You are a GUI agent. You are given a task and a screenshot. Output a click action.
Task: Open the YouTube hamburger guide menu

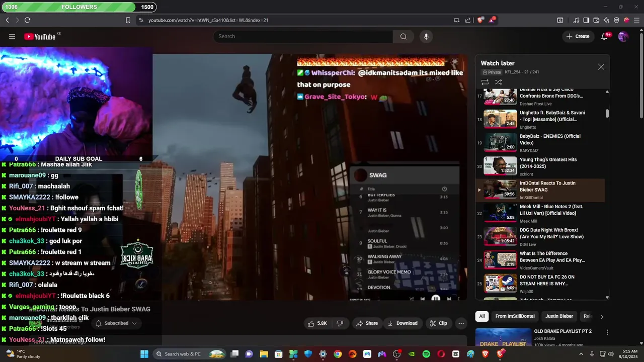click(12, 36)
